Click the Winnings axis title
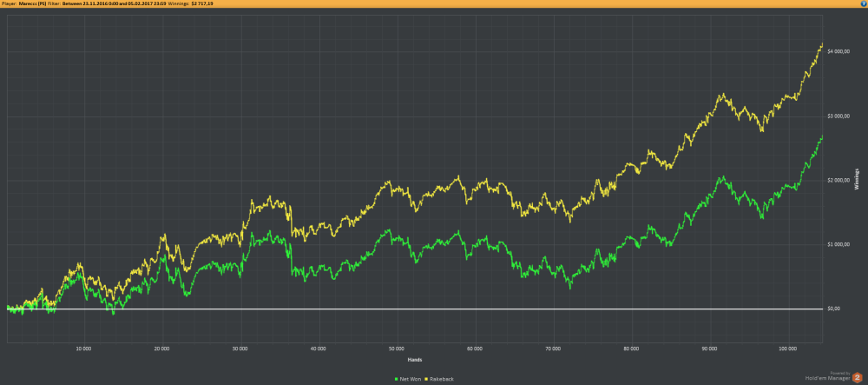Screen dimensions: 868x385 point(857,180)
